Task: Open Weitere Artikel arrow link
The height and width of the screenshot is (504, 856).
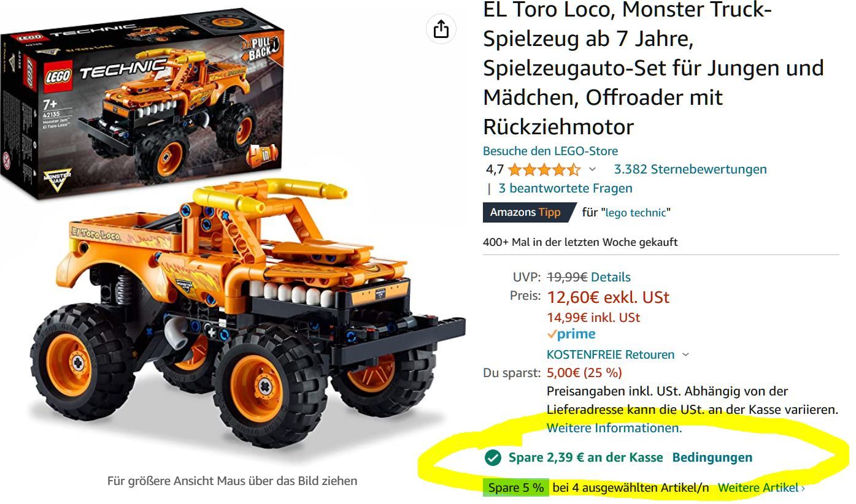Action: point(762,488)
